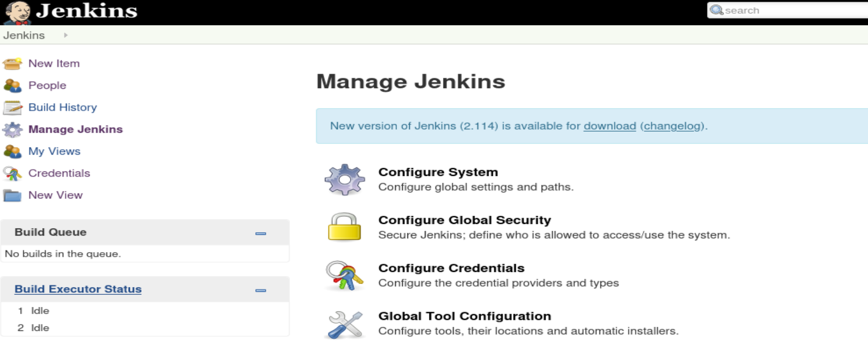Select Manage Jenkins in the sidebar
This screenshot has height=348, width=868.
76,129
